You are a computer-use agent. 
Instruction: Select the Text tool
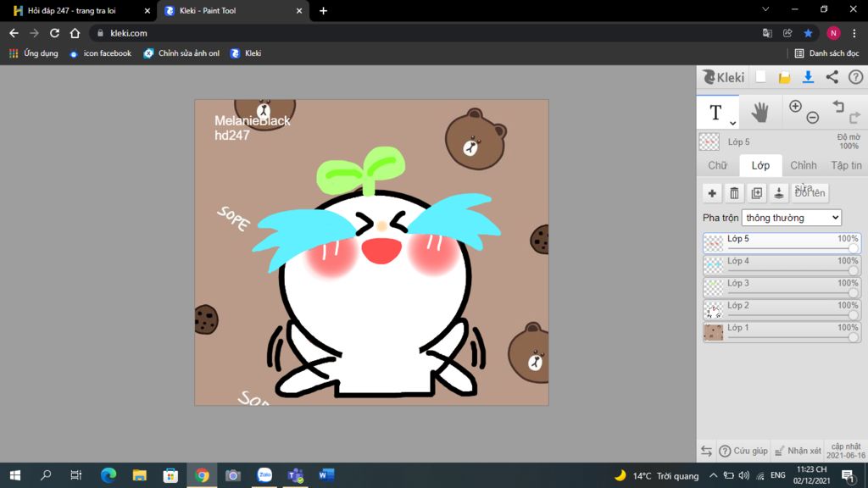[715, 113]
